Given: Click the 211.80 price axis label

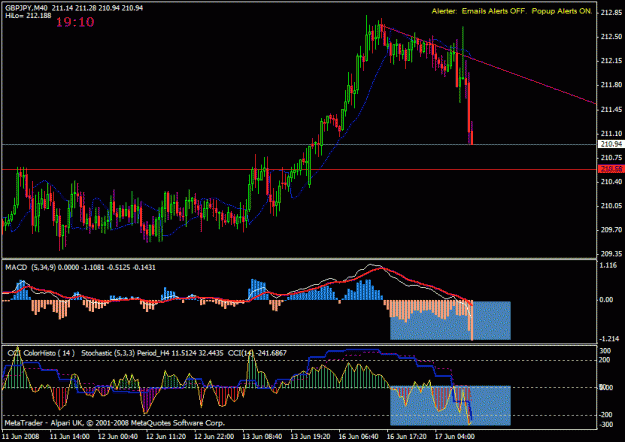Looking at the screenshot, I should (x=611, y=85).
